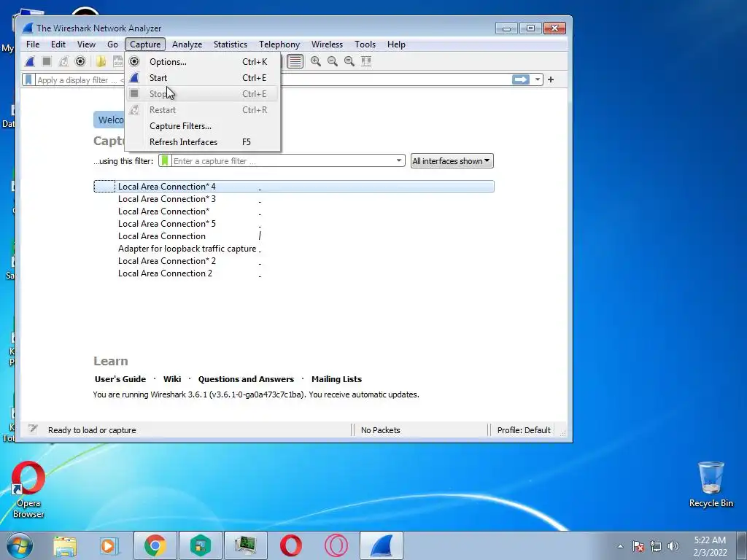Open the Edit menu

(58, 44)
